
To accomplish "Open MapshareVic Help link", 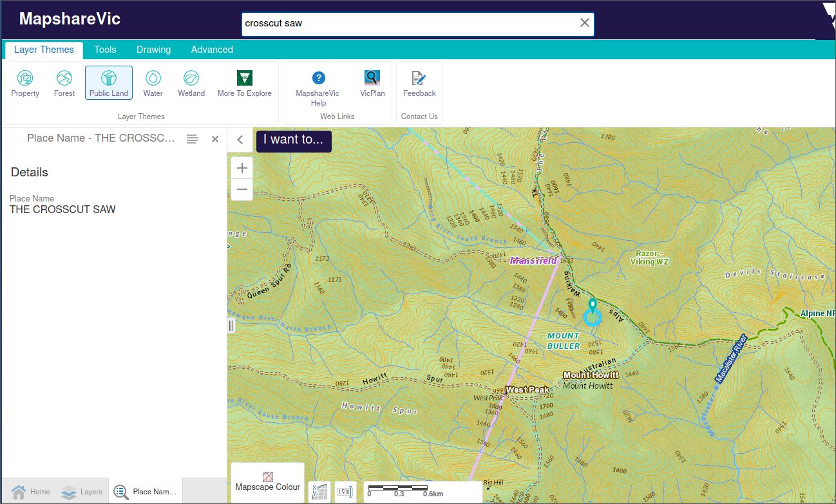I will pyautogui.click(x=318, y=88).
